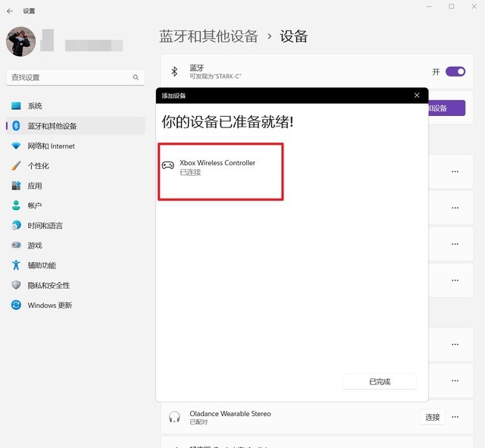The image size is (485, 448).
Task: Open the user profile picture
Action: (x=21, y=42)
